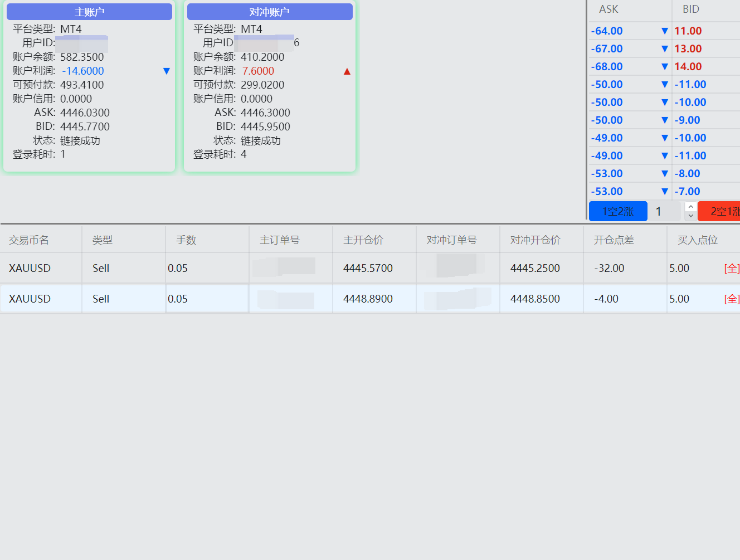Click the blue 1空2涨 button
The height and width of the screenshot is (560, 740).
(618, 211)
